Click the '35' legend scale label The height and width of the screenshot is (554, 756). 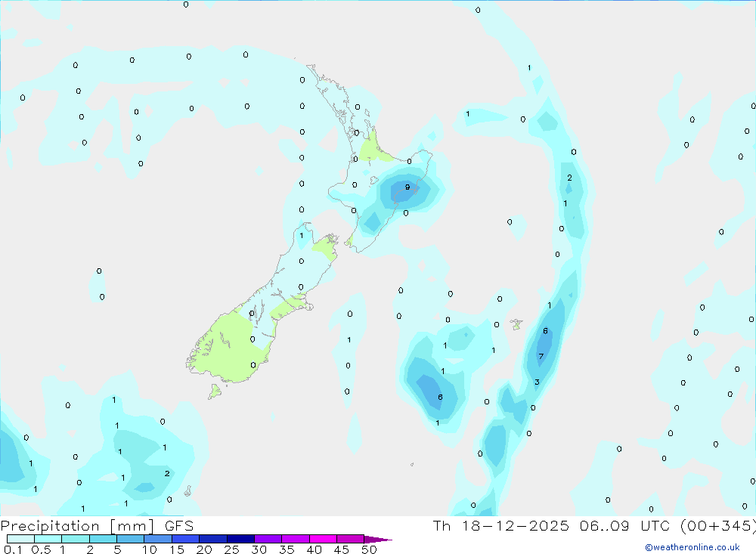[287, 549]
